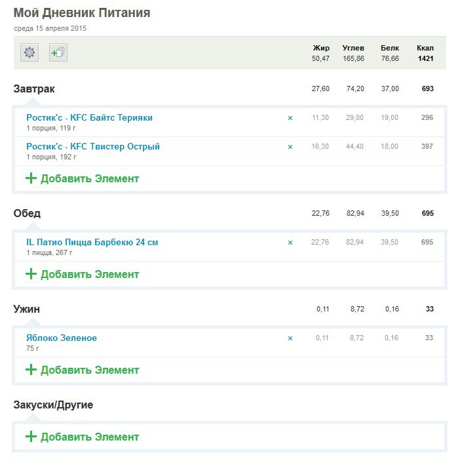Open IL Патио Пицца Барбекю 24 см
Image resolution: width=458 pixels, height=476 pixels.
click(x=92, y=242)
